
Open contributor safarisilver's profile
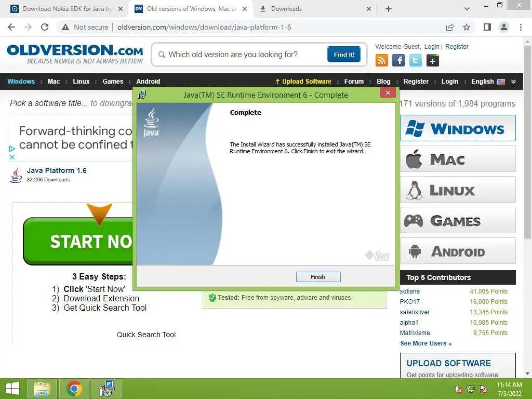click(415, 312)
